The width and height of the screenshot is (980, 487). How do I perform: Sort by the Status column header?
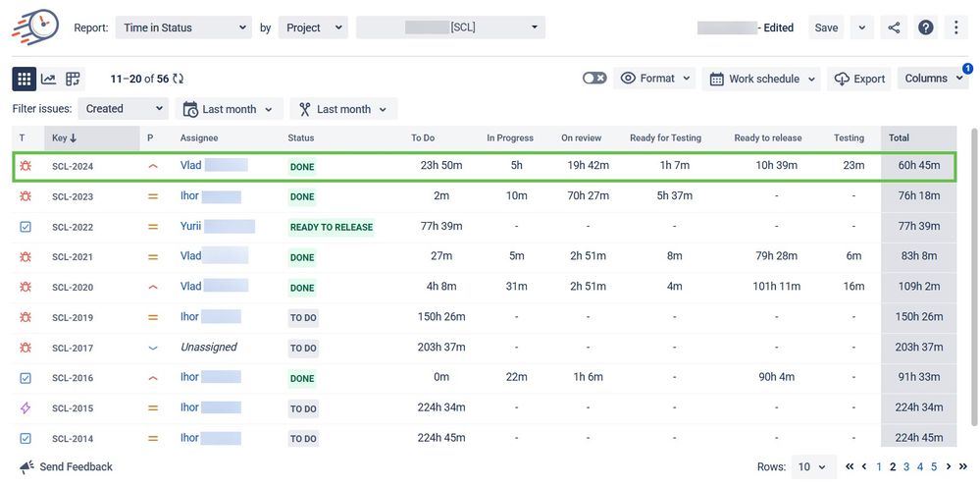pos(301,137)
